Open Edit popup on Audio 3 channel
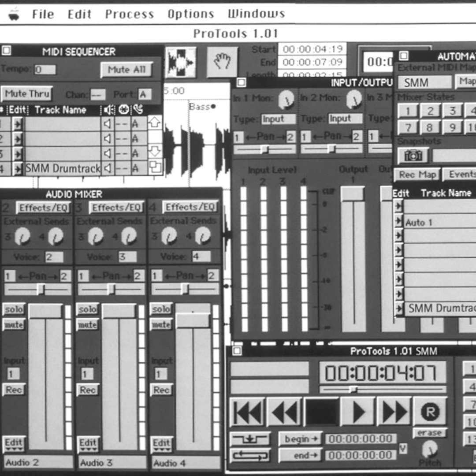Screen dimensions: 476x476 (87, 443)
